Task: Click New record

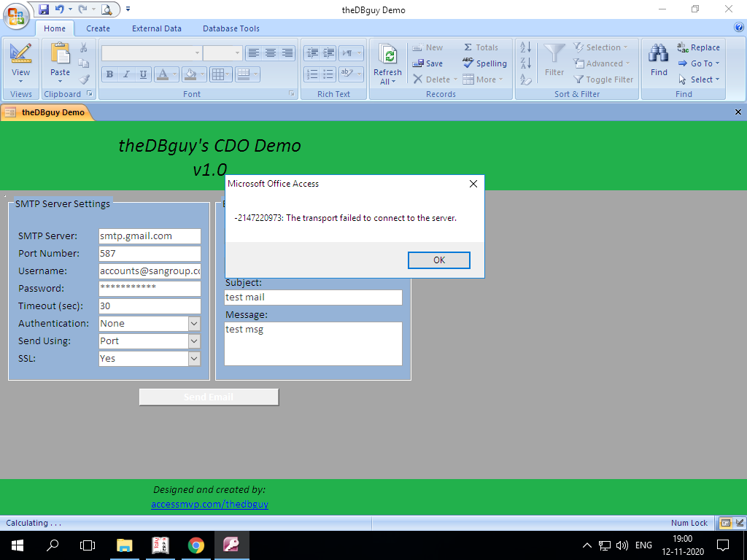Action: pyautogui.click(x=427, y=47)
